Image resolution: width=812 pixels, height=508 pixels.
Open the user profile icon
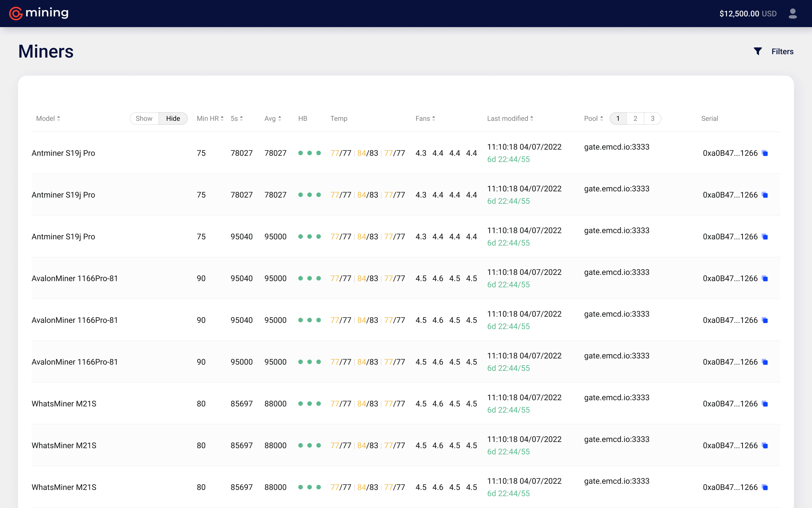(793, 14)
